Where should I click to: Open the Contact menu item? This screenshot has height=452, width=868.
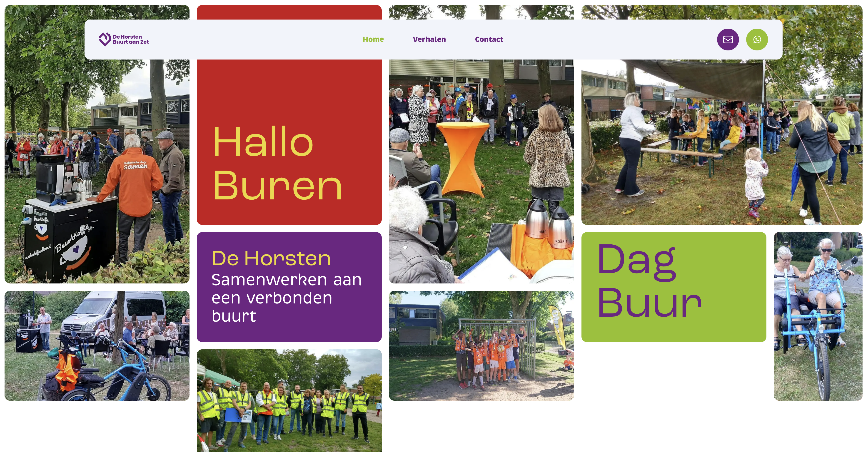489,39
